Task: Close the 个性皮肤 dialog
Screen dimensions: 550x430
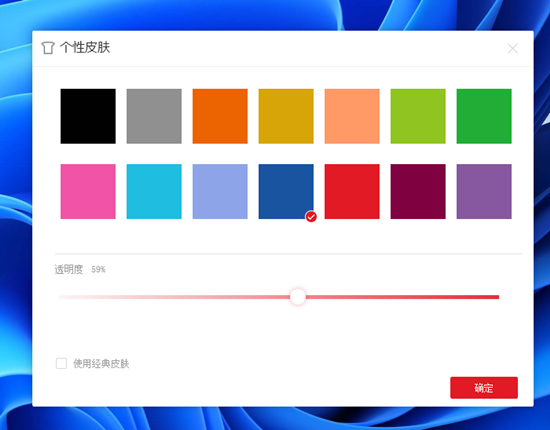Action: point(512,48)
